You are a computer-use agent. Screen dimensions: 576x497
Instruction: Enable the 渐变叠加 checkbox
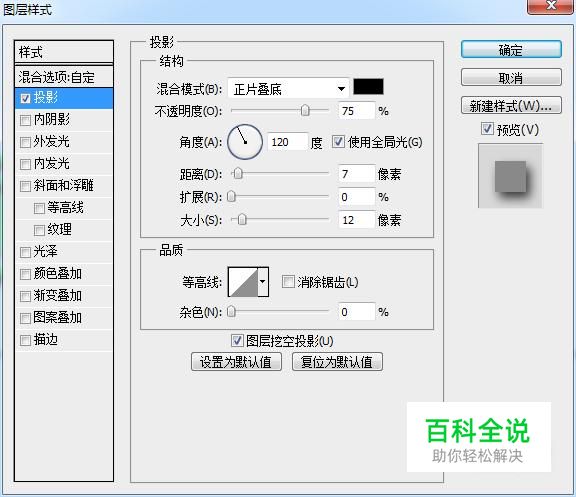coord(25,296)
